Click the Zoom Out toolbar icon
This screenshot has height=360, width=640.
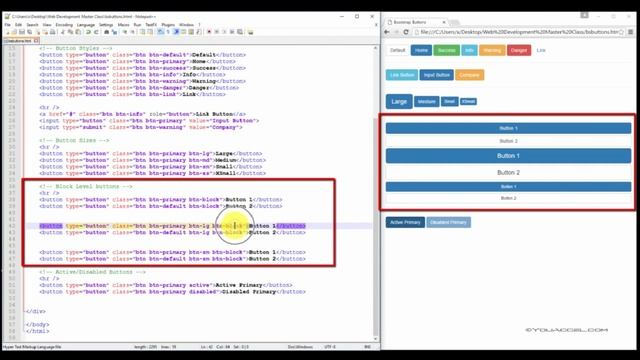tap(132, 32)
